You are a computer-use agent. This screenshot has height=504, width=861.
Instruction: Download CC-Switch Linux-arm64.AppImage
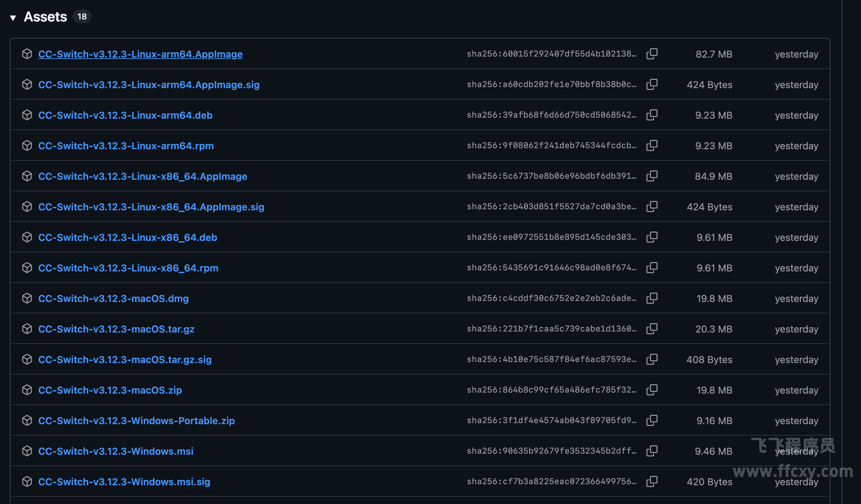pos(140,54)
